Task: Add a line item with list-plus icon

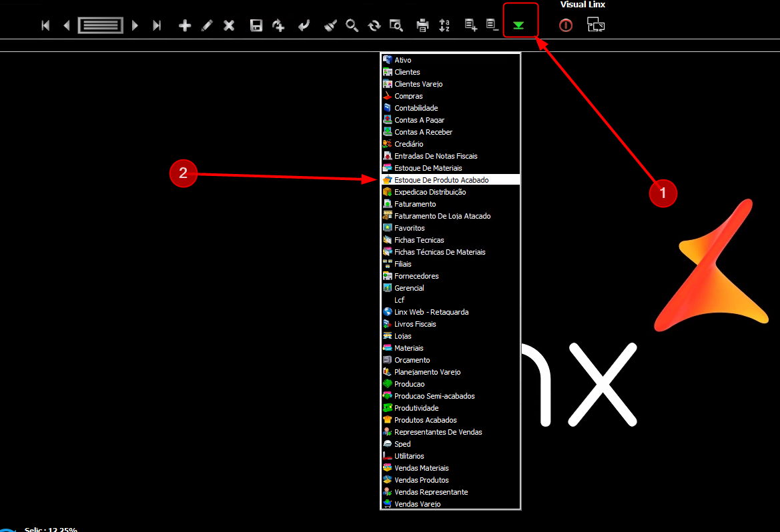Action: click(470, 25)
